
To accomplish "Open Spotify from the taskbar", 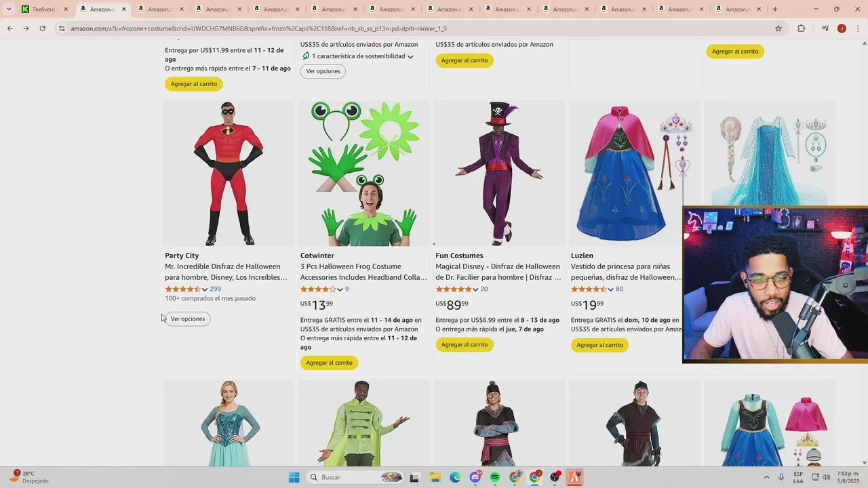I will (495, 477).
